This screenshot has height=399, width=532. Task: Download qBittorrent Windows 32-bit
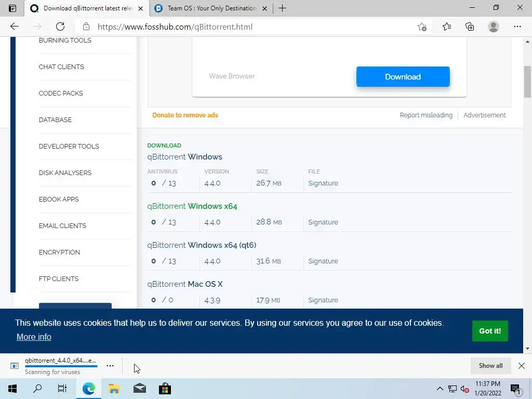click(x=184, y=157)
